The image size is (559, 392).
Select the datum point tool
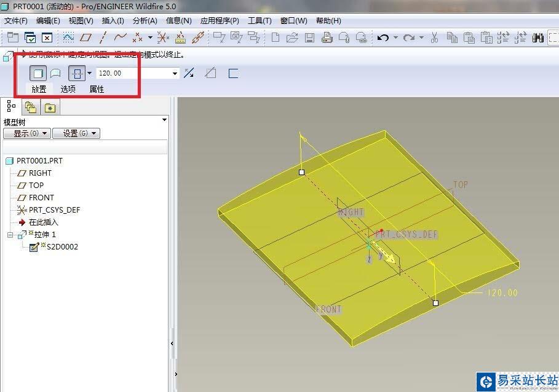coord(137,37)
